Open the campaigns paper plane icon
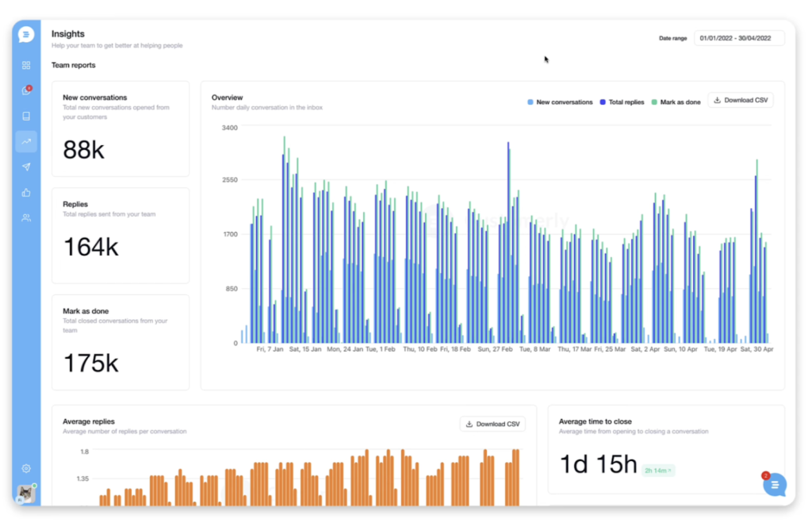Screen dimensions: 812x527 coord(26,167)
